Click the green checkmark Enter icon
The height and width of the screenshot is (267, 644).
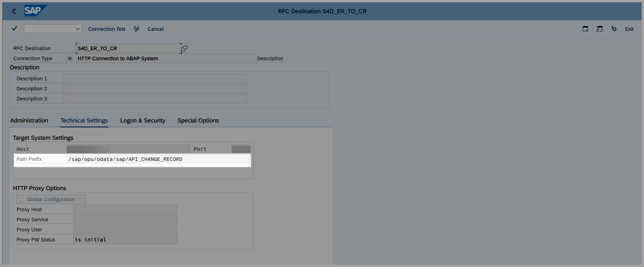tap(15, 29)
